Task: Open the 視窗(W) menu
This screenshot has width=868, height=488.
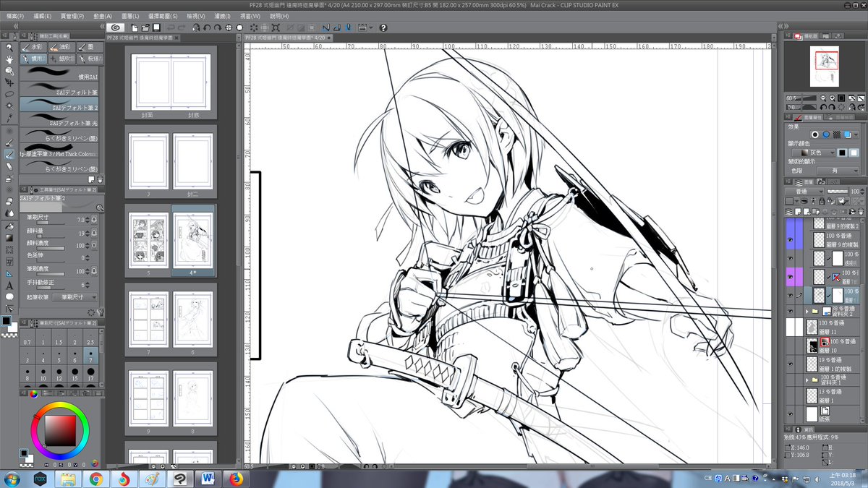Action: tap(249, 15)
